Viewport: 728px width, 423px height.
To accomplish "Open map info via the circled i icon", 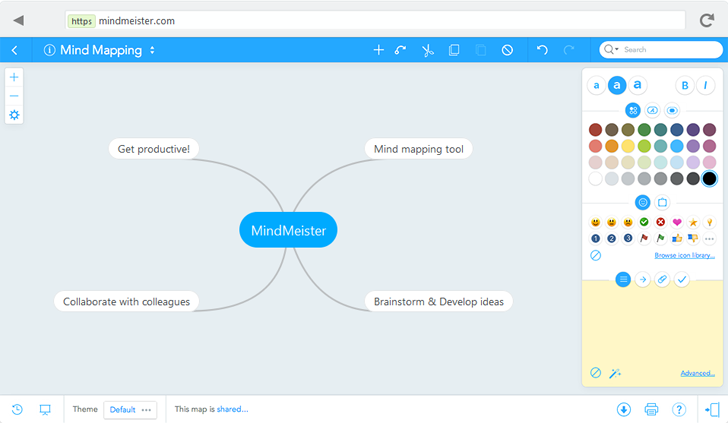I will click(x=49, y=50).
